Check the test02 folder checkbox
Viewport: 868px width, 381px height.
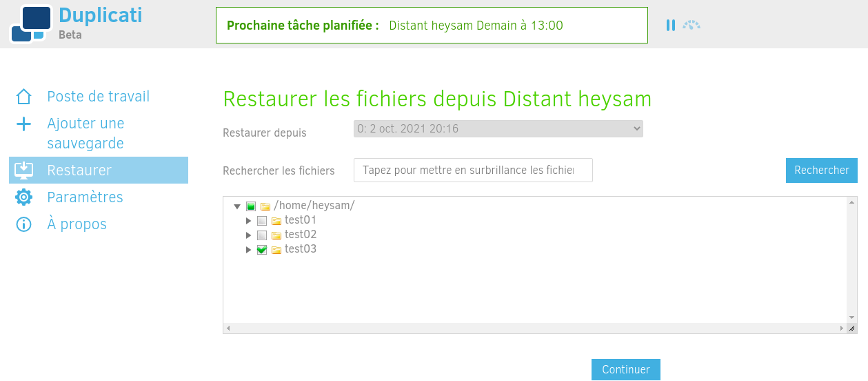[262, 235]
